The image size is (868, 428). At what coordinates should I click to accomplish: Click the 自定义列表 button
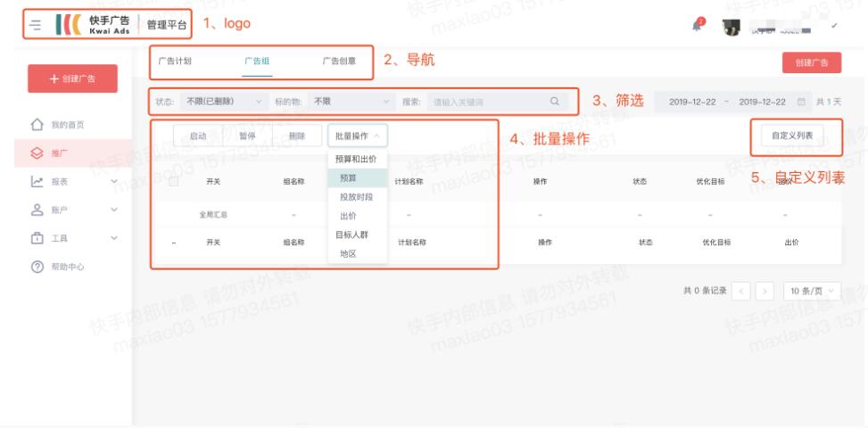point(792,136)
